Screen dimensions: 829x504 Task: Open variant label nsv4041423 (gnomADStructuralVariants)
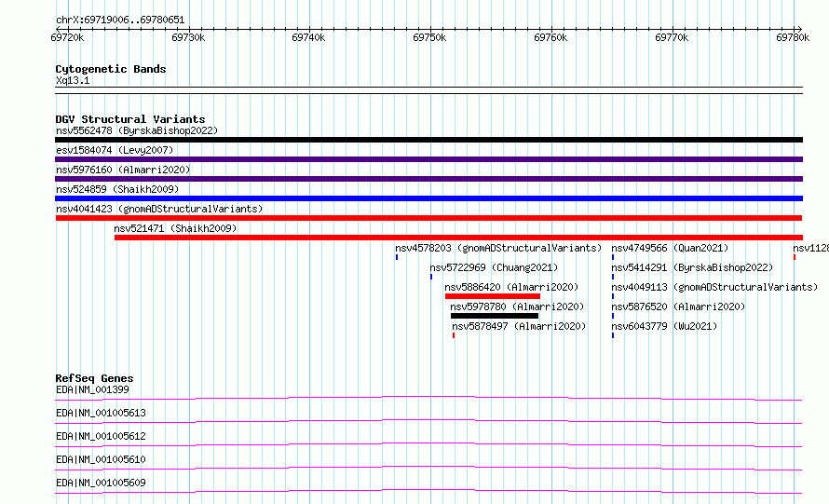click(159, 209)
